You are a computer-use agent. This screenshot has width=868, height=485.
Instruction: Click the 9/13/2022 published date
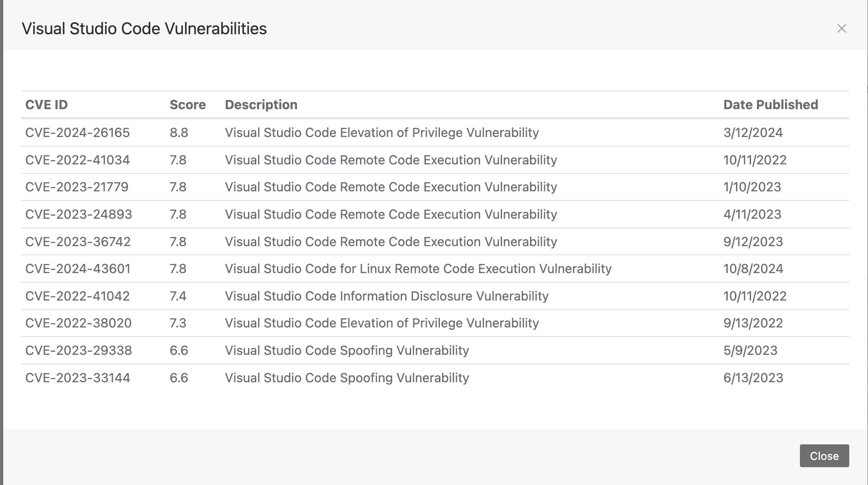(753, 323)
